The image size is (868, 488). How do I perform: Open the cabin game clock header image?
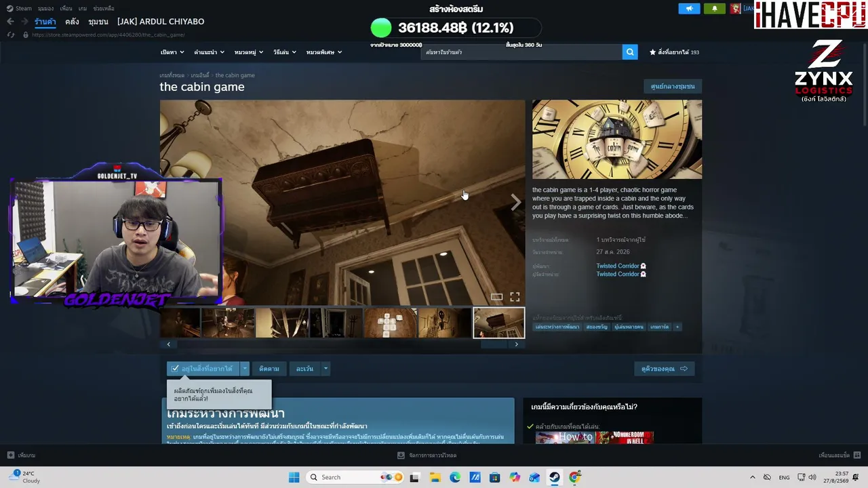click(617, 140)
